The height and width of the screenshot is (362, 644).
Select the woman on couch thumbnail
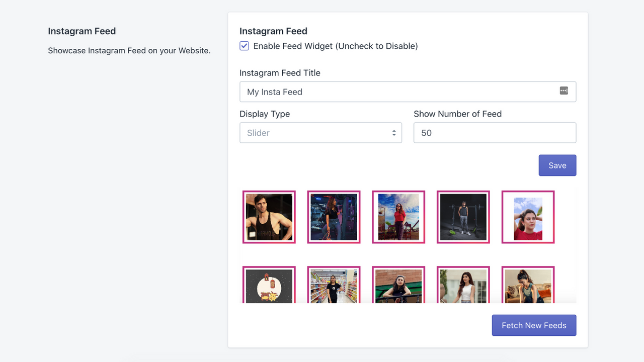click(528, 285)
